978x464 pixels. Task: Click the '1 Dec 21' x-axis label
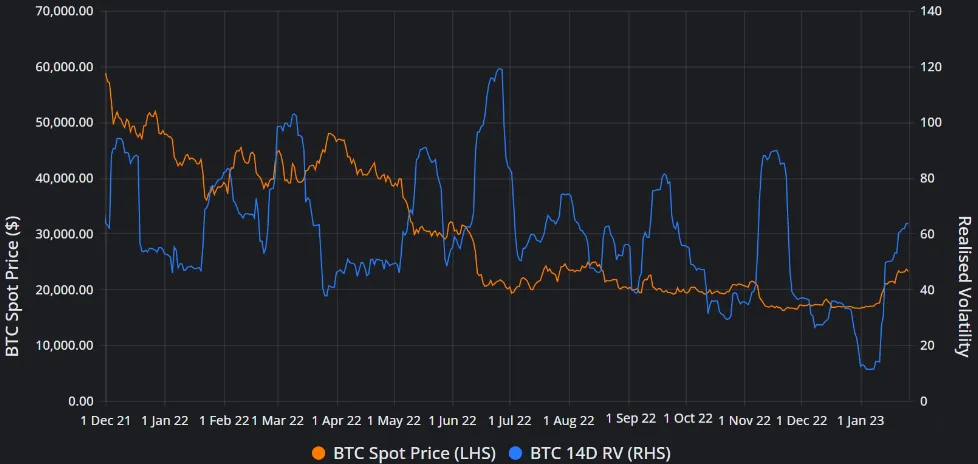pos(106,420)
